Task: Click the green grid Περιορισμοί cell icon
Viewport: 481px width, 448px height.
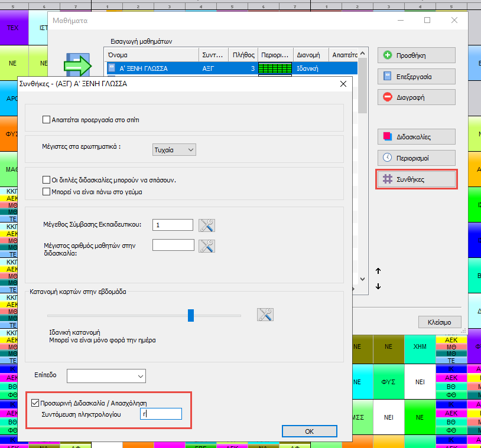Action: point(276,68)
